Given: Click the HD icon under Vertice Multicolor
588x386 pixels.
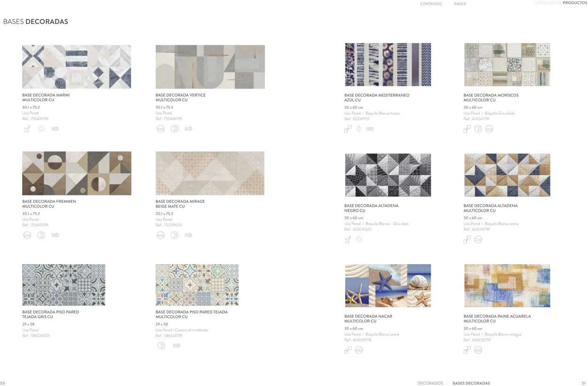Looking at the screenshot, I should tap(189, 129).
